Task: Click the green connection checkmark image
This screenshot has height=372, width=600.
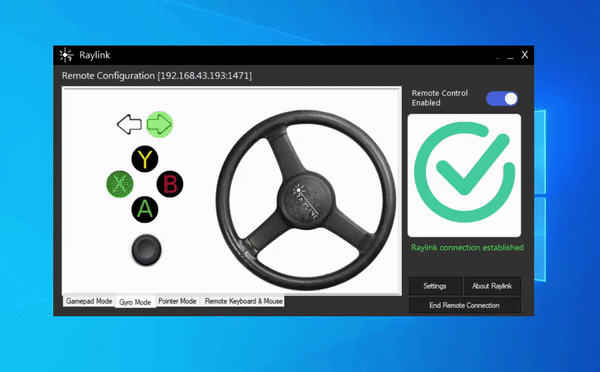Action: tap(464, 175)
